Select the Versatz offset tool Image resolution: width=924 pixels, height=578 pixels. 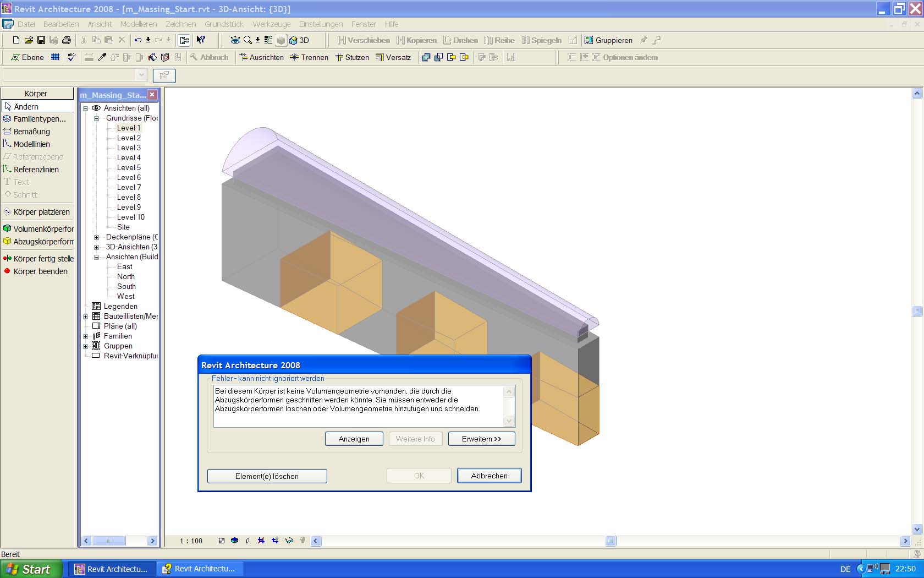[x=393, y=57]
